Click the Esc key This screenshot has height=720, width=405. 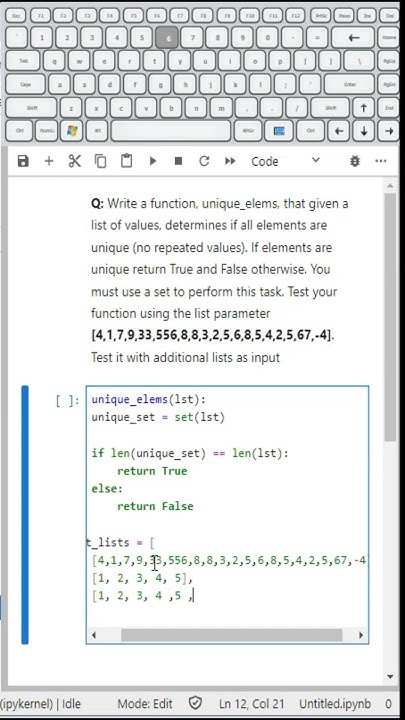pos(16,16)
